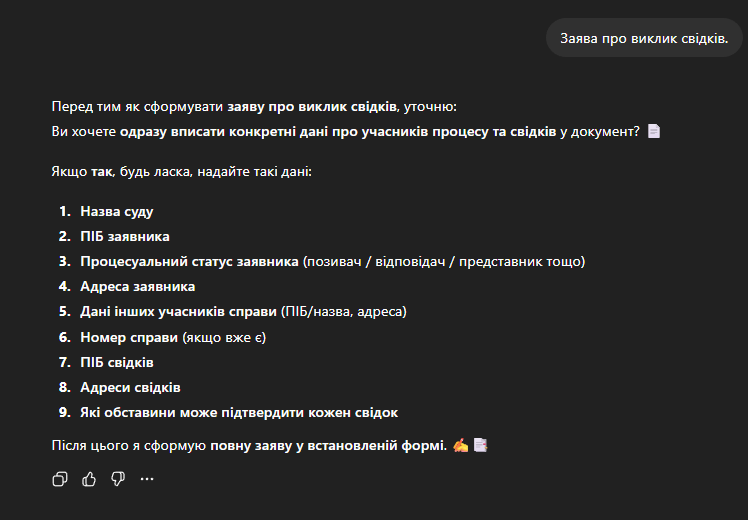Click bold text "повну заяву у встановленій формі"

(327, 445)
